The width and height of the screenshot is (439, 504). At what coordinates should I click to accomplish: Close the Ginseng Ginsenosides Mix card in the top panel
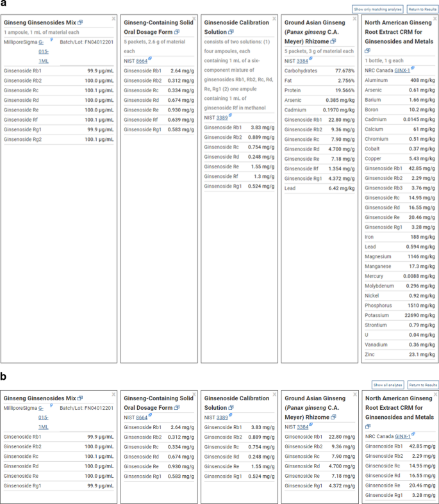[113, 19]
